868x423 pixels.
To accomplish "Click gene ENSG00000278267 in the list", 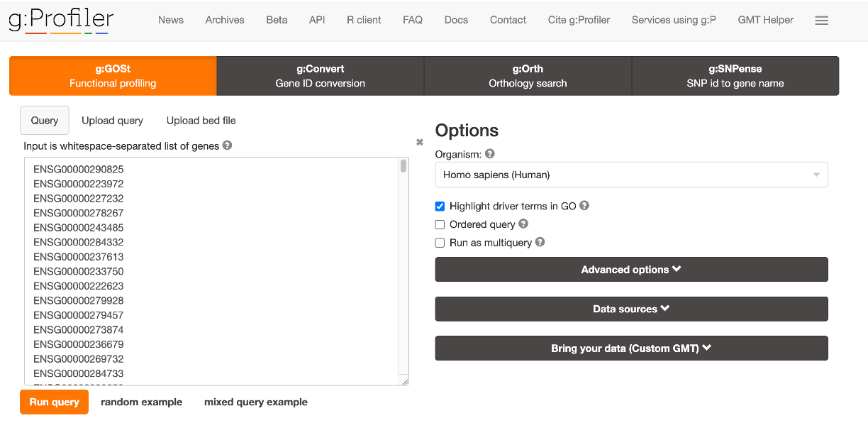I will tap(79, 213).
